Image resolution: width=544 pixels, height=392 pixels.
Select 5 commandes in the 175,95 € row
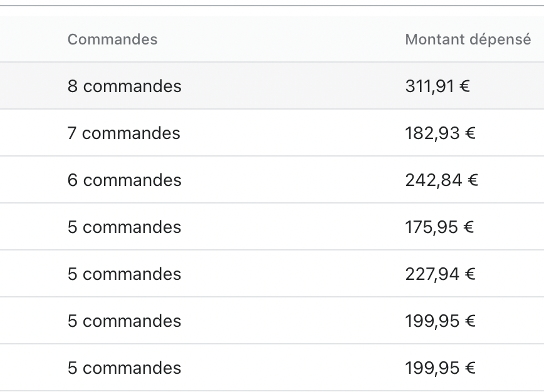124,227
